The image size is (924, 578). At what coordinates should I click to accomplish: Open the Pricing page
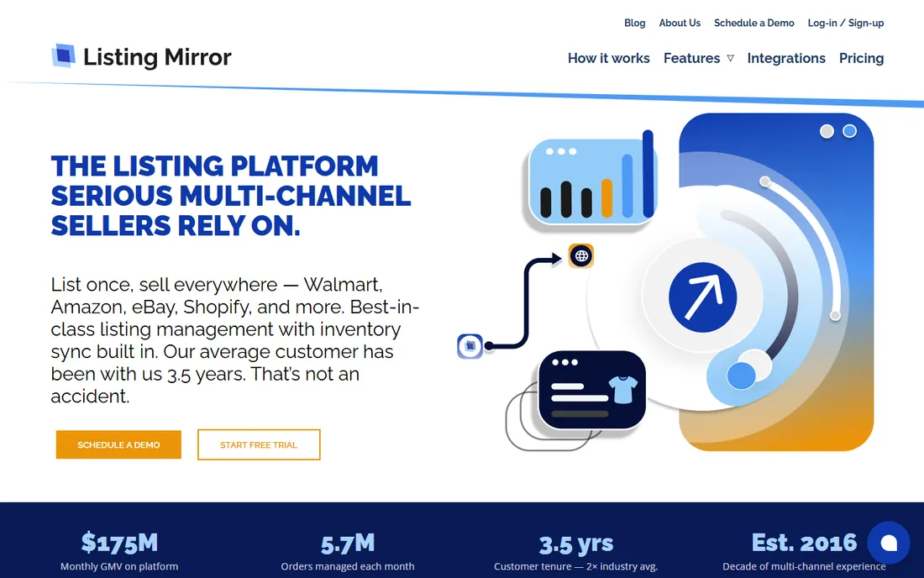pyautogui.click(x=861, y=58)
